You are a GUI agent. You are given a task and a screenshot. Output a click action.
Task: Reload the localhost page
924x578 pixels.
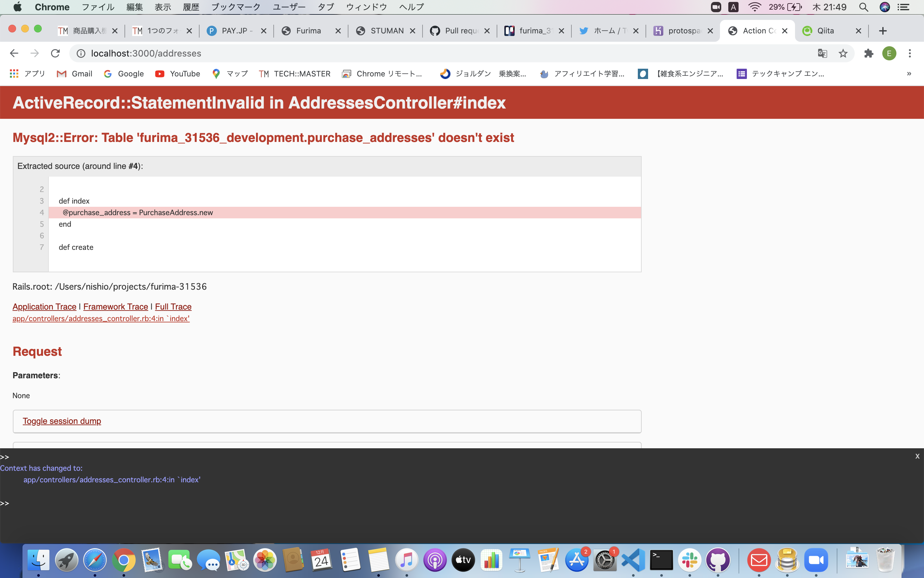click(x=56, y=53)
